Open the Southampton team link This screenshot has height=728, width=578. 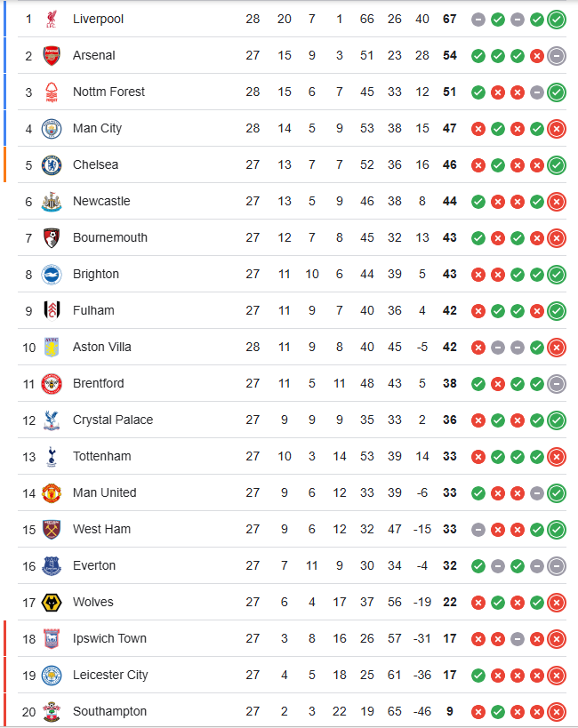(x=109, y=711)
